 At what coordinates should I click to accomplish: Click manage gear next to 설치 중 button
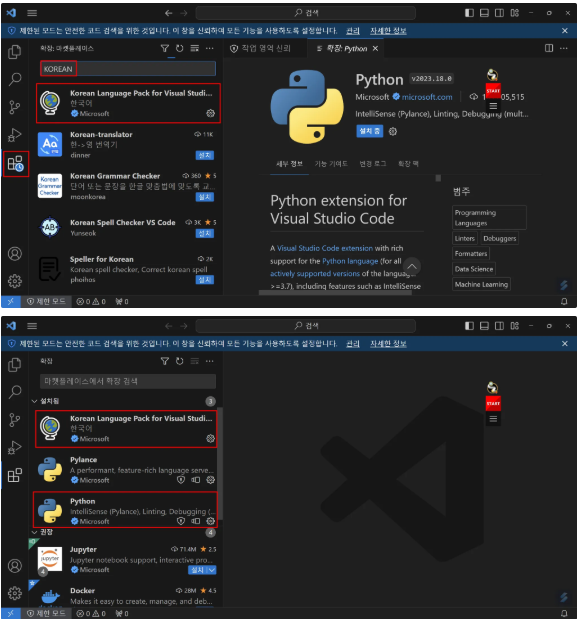click(393, 131)
